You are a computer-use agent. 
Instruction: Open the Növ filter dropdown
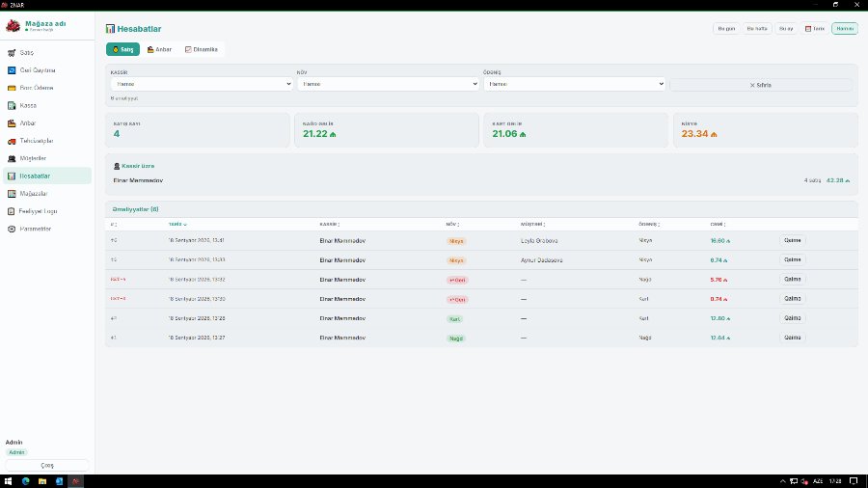(388, 84)
